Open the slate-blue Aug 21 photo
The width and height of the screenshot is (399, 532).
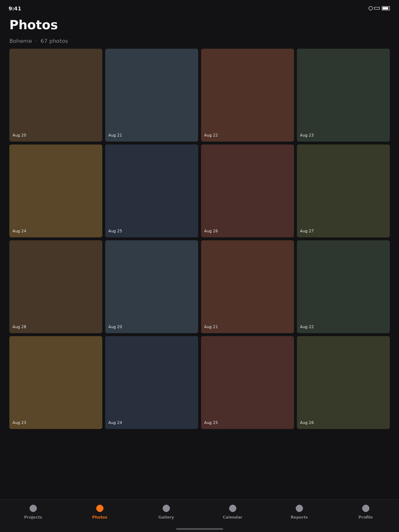tap(152, 95)
